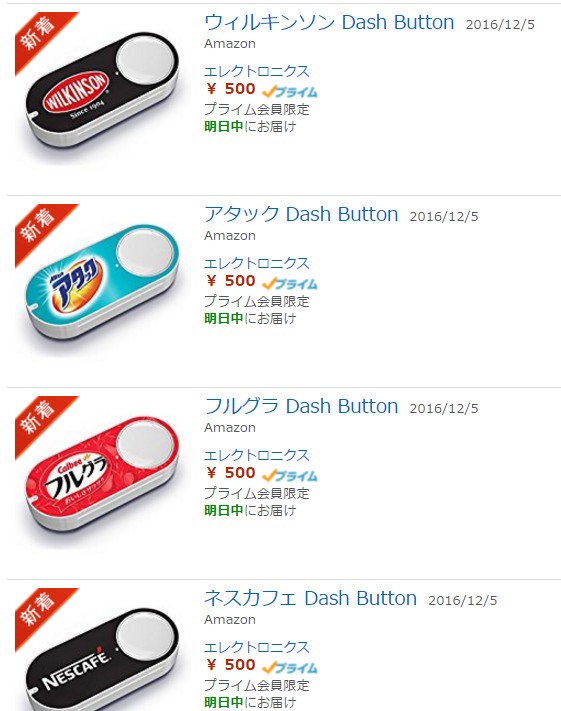Select エレクトロニクス category under アタック
The height and width of the screenshot is (711, 561).
pyautogui.click(x=257, y=263)
